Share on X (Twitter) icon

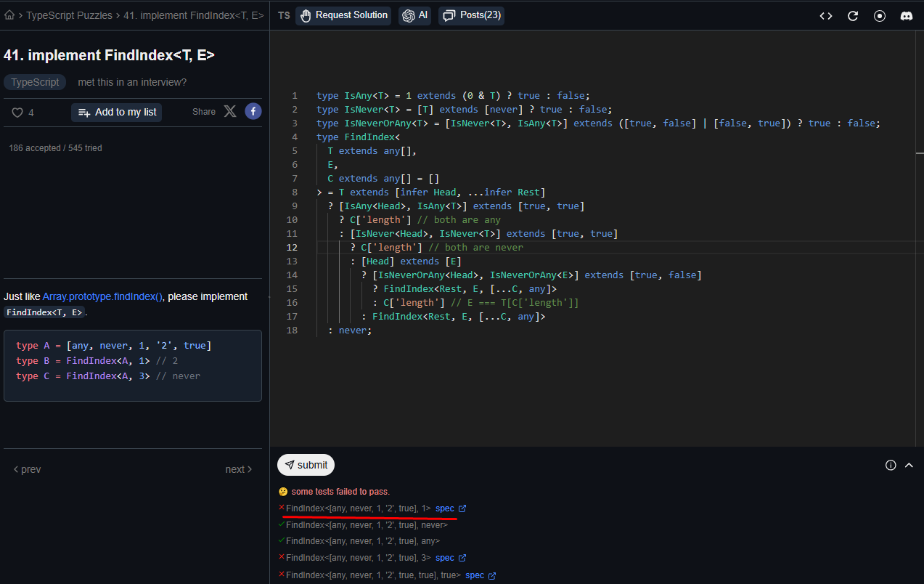pyautogui.click(x=230, y=111)
